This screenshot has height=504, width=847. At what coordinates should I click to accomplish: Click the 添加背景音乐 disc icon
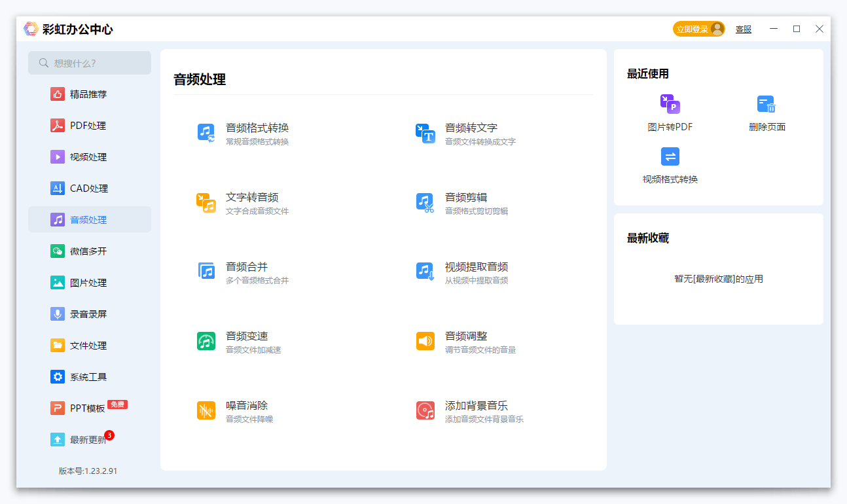425,410
